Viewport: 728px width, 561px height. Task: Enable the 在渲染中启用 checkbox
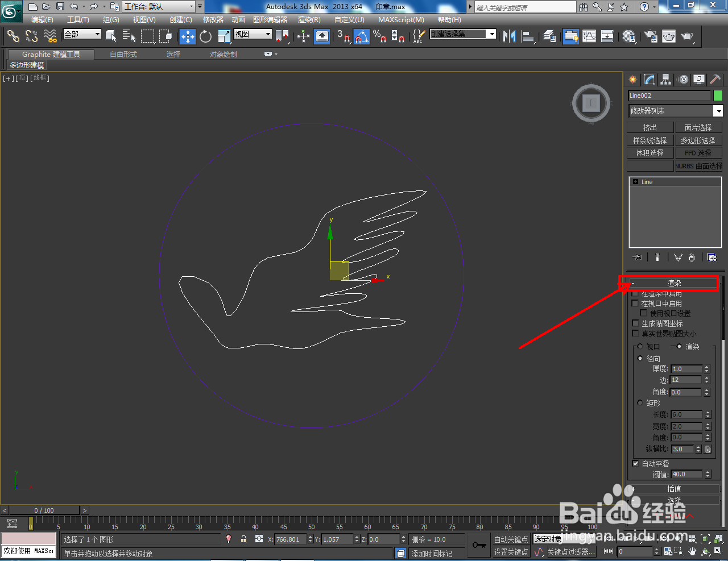(635, 294)
